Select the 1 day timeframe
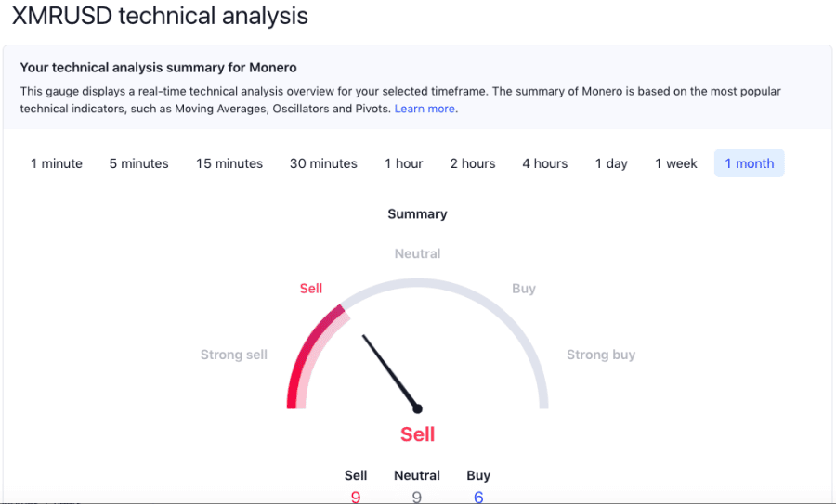This screenshot has height=504, width=836. (611, 163)
